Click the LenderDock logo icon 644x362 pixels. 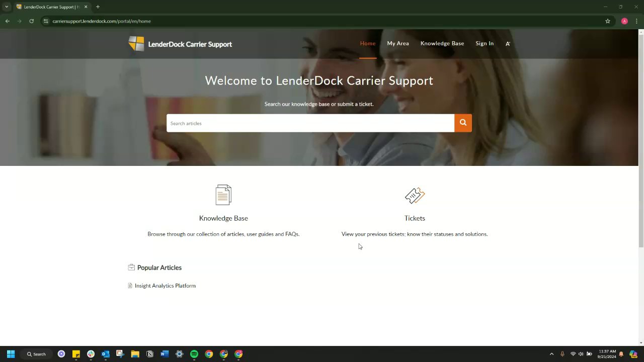point(136,44)
